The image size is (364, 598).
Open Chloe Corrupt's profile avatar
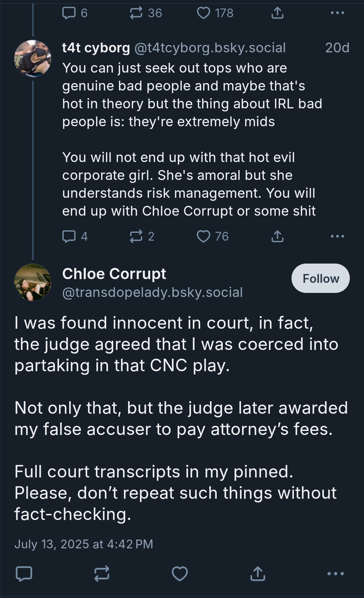33,282
